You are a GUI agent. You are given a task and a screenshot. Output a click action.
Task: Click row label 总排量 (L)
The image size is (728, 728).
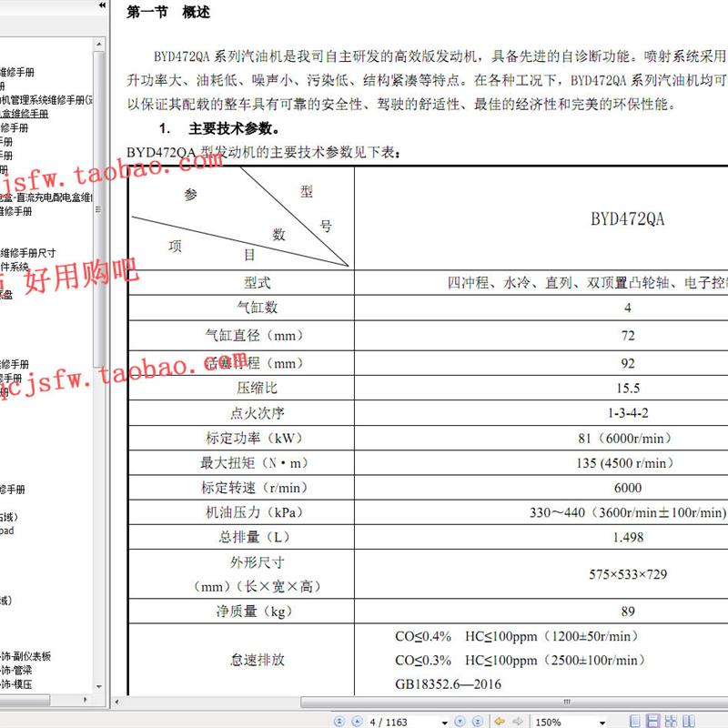[x=254, y=537]
